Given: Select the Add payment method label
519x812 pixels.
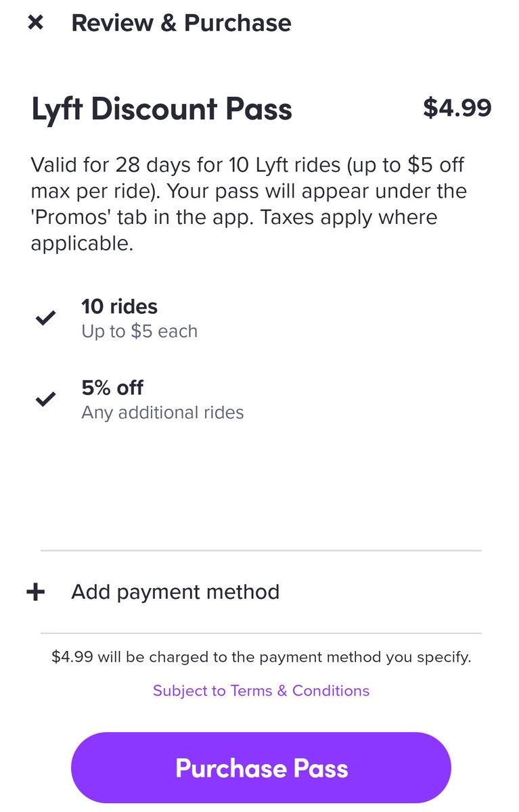Looking at the screenshot, I should (x=175, y=592).
